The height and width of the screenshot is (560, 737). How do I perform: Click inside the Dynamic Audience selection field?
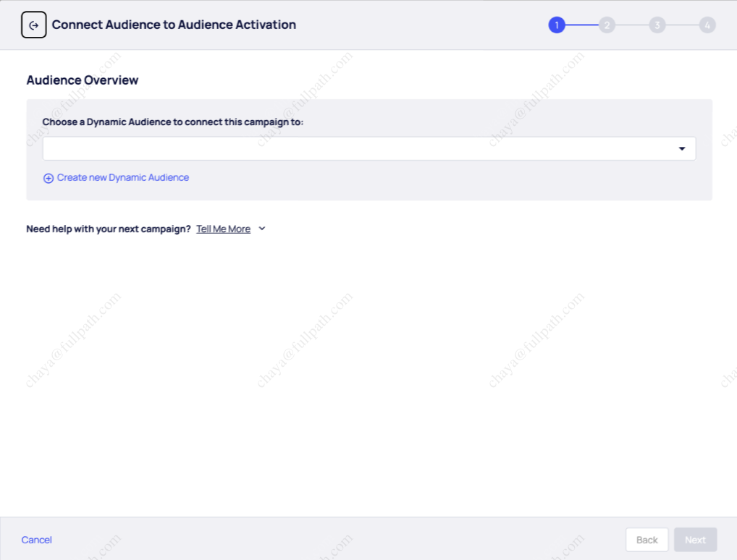[355, 149]
